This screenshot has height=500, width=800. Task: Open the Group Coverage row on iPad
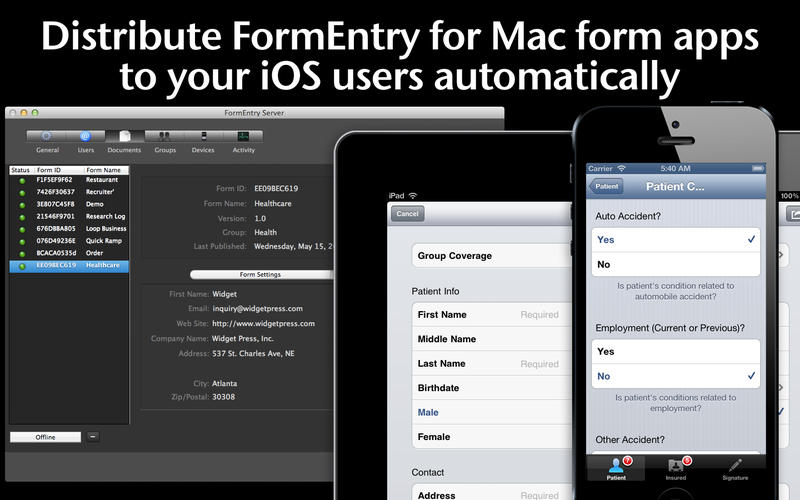[491, 256]
